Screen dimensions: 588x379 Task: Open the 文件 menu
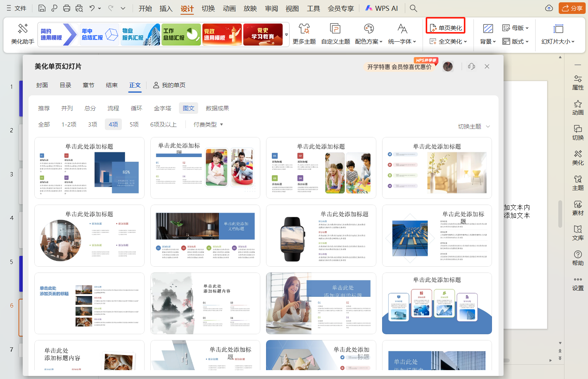(16, 8)
